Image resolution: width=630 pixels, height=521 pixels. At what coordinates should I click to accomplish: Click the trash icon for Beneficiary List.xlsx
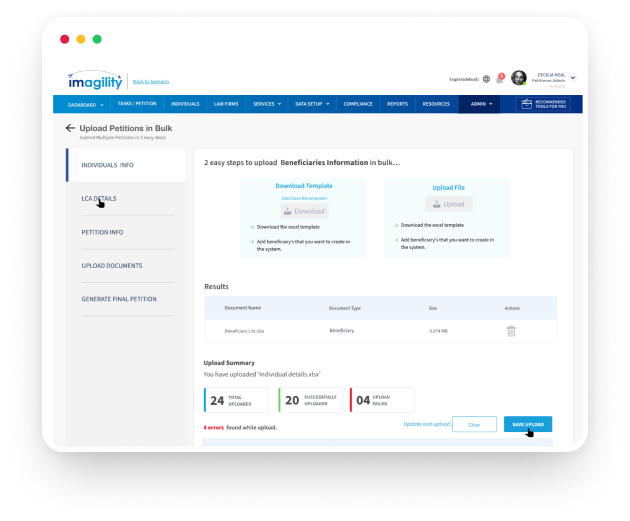point(511,331)
